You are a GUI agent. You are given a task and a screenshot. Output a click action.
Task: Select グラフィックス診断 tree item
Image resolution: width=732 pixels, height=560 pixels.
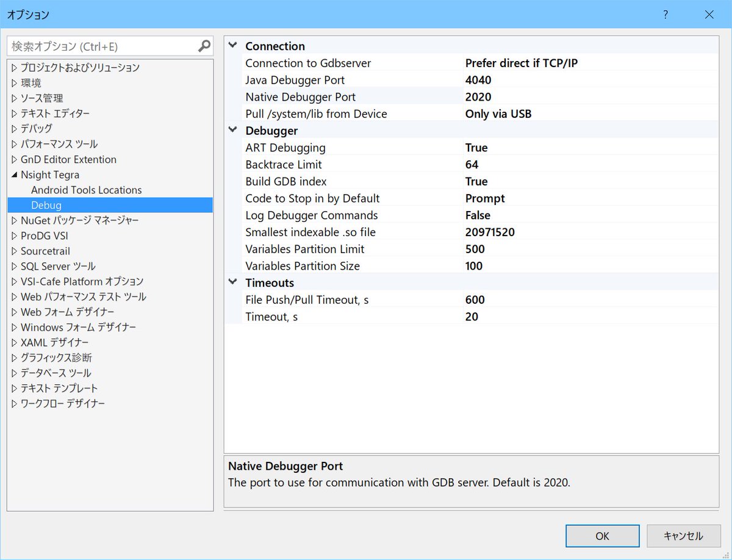pyautogui.click(x=56, y=357)
